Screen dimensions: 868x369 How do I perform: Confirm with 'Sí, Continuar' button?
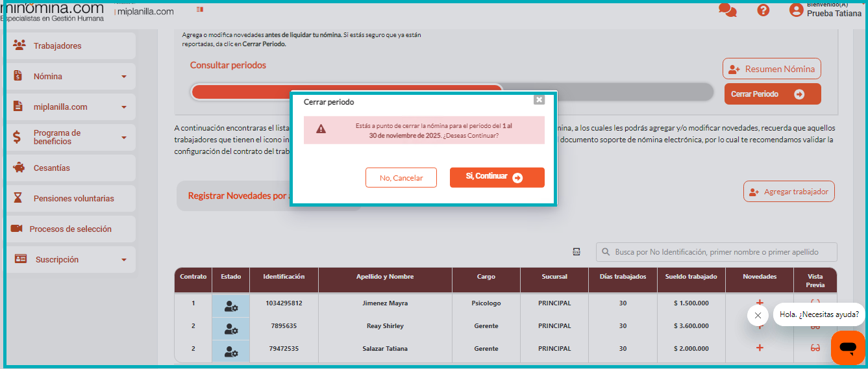(497, 177)
